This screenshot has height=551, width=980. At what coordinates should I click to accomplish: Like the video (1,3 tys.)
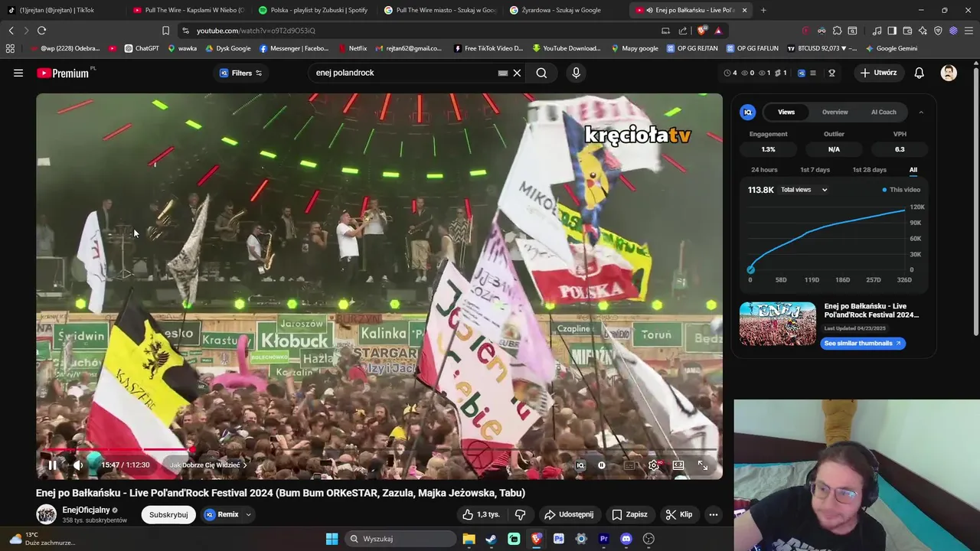tap(481, 514)
